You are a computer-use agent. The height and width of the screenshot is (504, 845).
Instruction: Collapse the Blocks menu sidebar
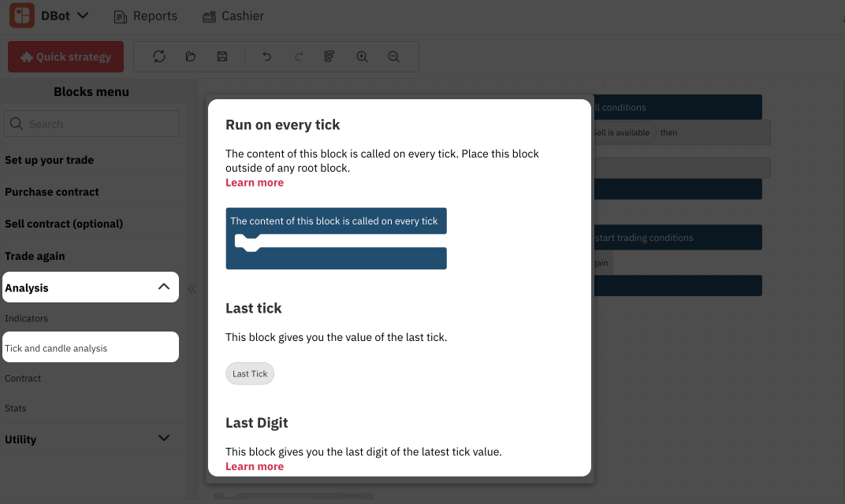(192, 288)
